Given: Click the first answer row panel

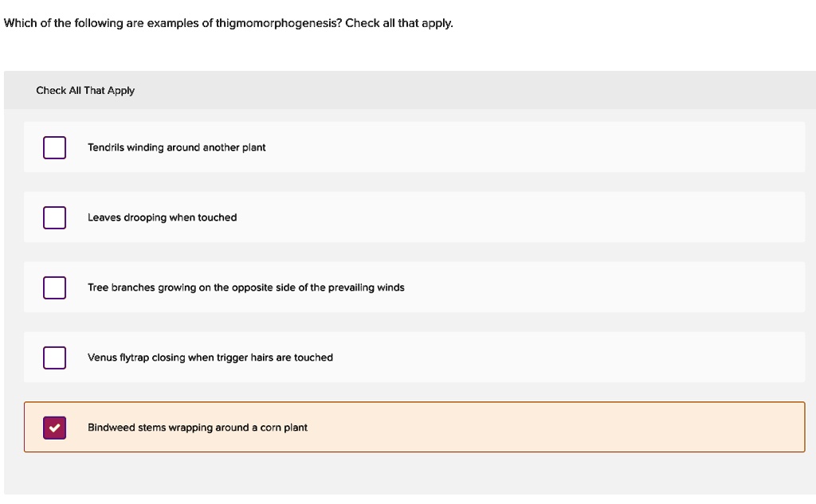Looking at the screenshot, I should [414, 147].
